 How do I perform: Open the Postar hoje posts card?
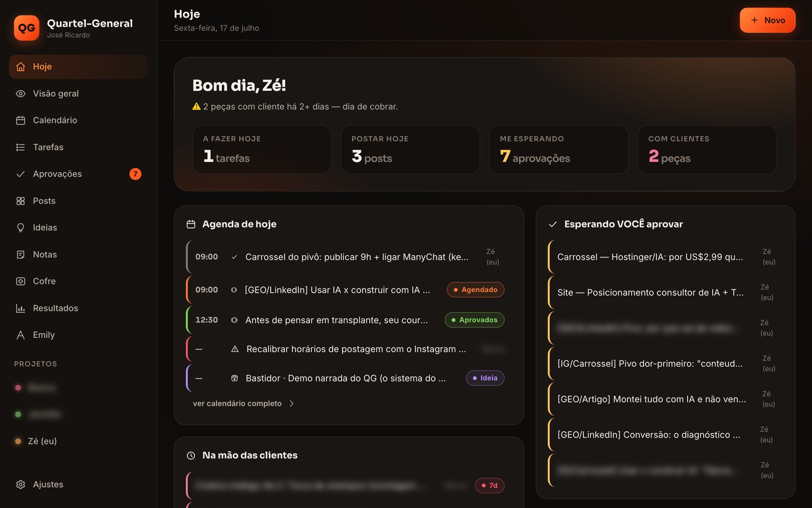click(410, 150)
